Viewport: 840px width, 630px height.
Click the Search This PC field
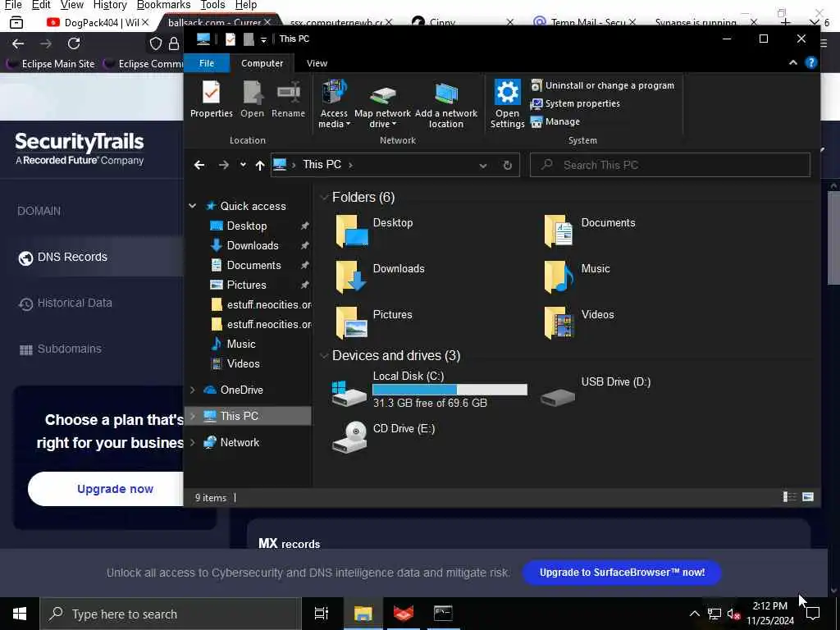(669, 165)
